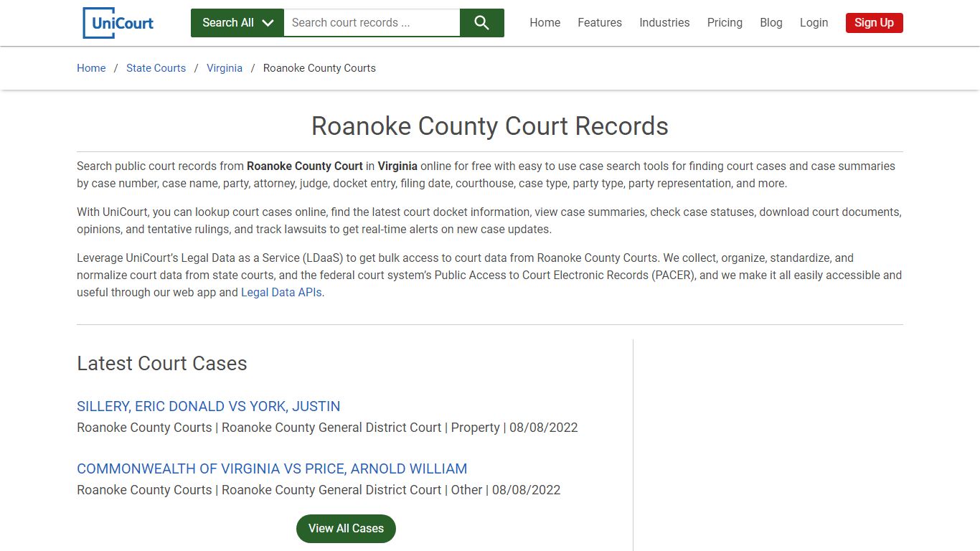This screenshot has width=980, height=551.
Task: Open the UniCourt logo homepage
Action: [118, 23]
